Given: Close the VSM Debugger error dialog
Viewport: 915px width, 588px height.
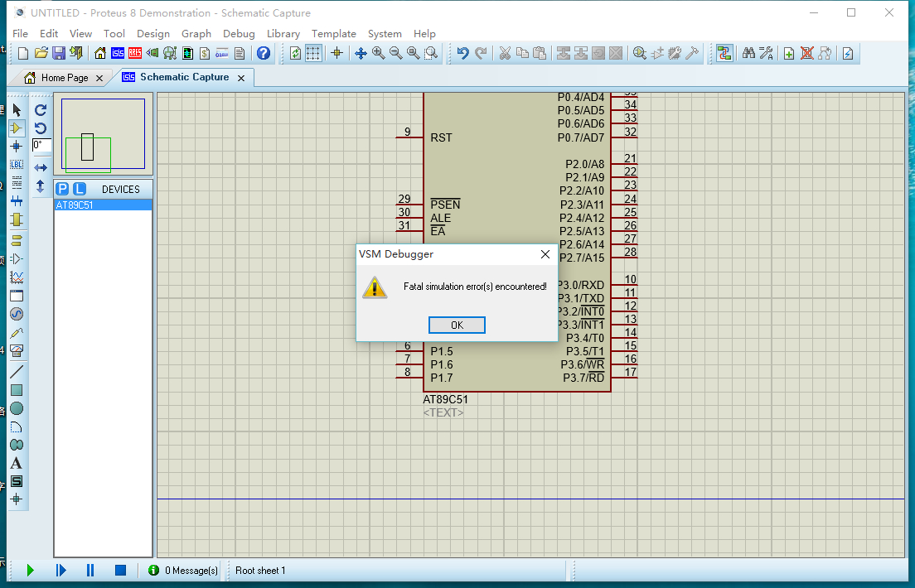Looking at the screenshot, I should click(545, 254).
